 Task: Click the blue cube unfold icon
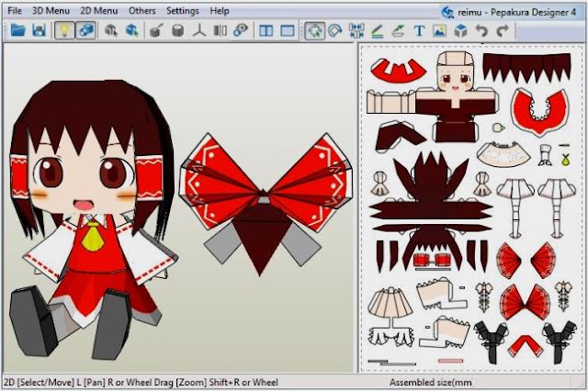pyautogui.click(x=131, y=30)
